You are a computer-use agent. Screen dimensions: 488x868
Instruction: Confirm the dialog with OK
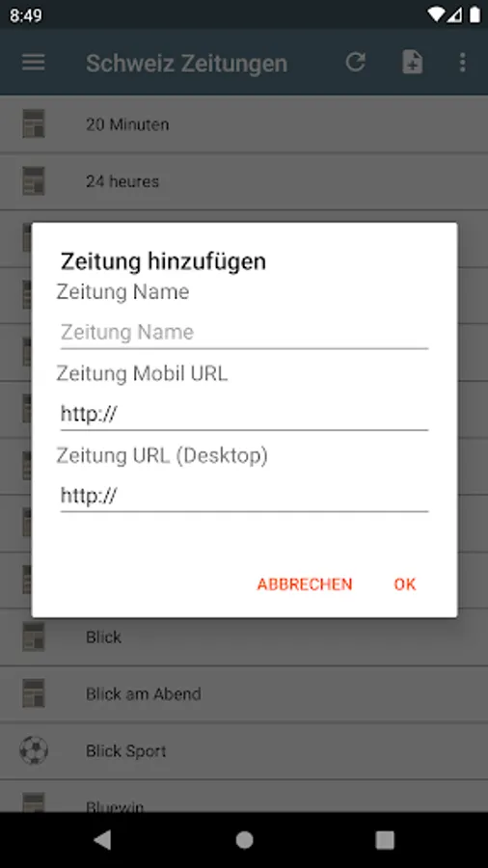[404, 584]
